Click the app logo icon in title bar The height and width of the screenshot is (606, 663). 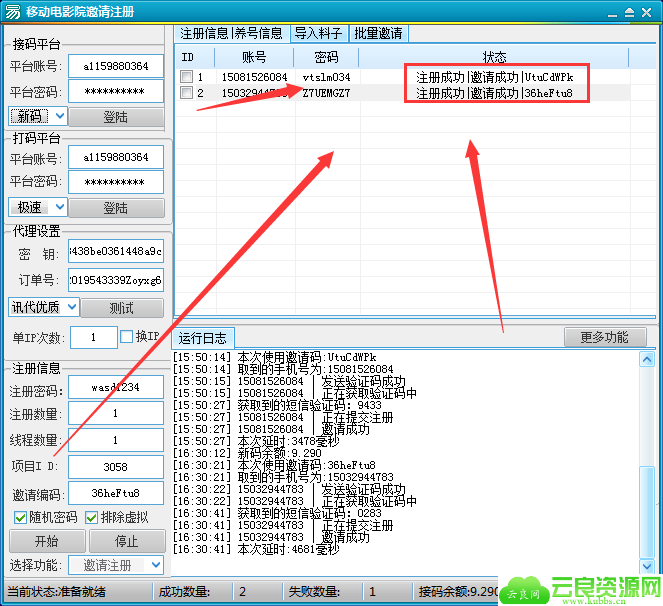12,11
